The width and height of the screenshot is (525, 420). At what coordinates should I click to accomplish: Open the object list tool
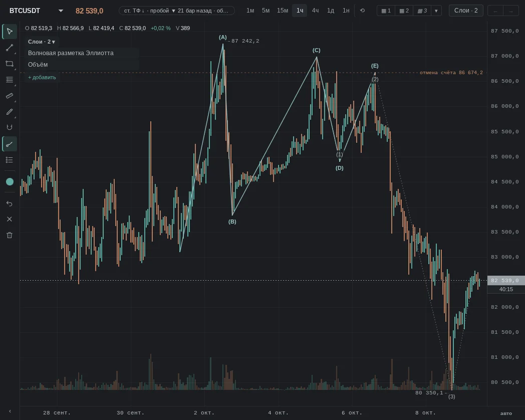[x=10, y=160]
